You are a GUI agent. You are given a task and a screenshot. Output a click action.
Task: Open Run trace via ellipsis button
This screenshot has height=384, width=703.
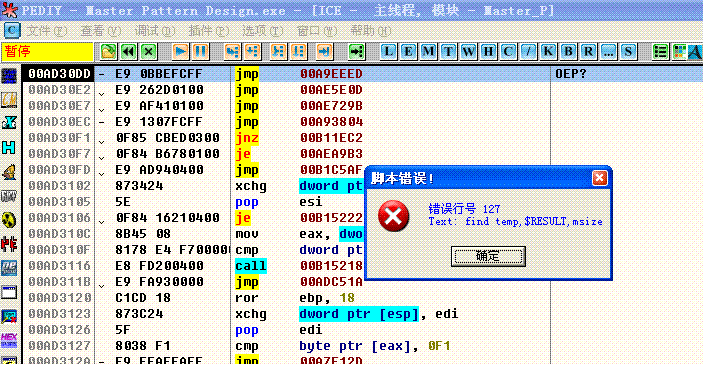(x=608, y=52)
